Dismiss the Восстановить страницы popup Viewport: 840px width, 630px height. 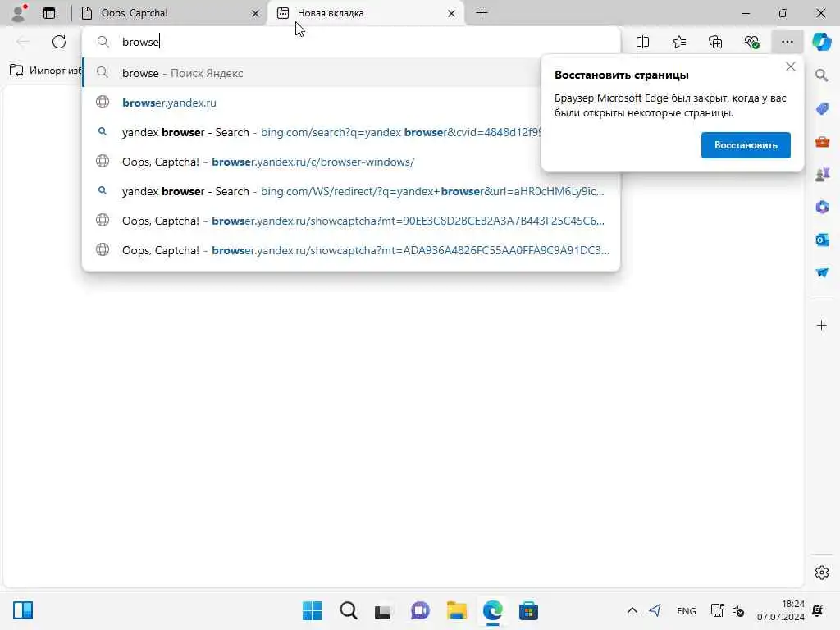tap(790, 66)
